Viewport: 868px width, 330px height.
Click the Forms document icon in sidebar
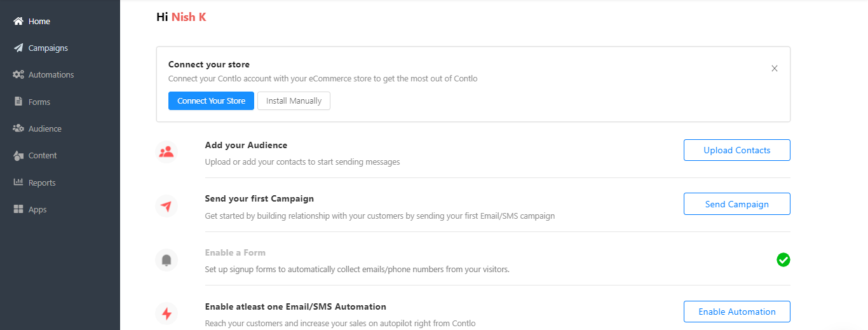pos(18,102)
